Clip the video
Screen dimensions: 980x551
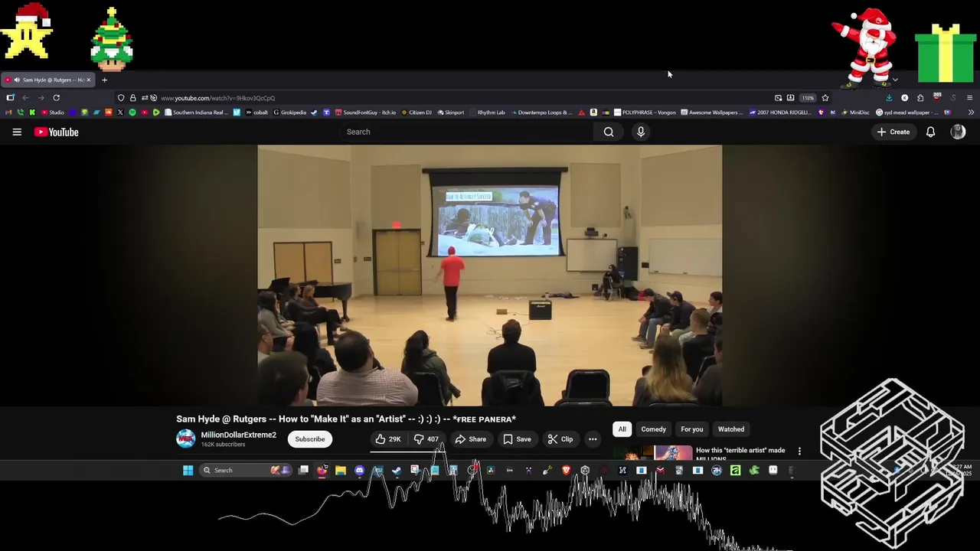click(x=560, y=439)
